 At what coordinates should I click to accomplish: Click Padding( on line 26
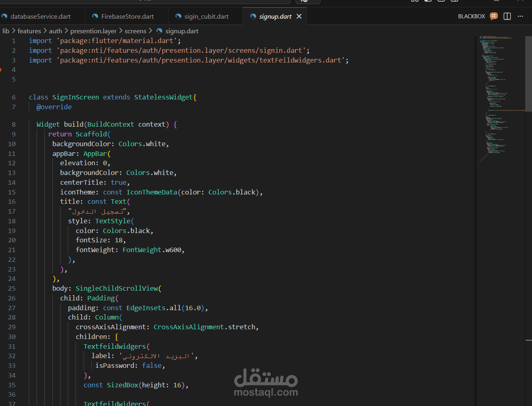point(103,298)
